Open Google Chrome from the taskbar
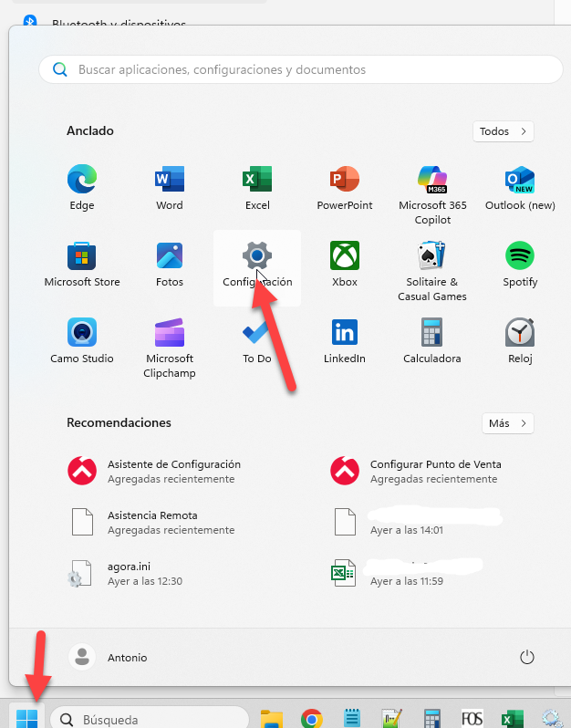The width and height of the screenshot is (571, 728). (x=312, y=719)
